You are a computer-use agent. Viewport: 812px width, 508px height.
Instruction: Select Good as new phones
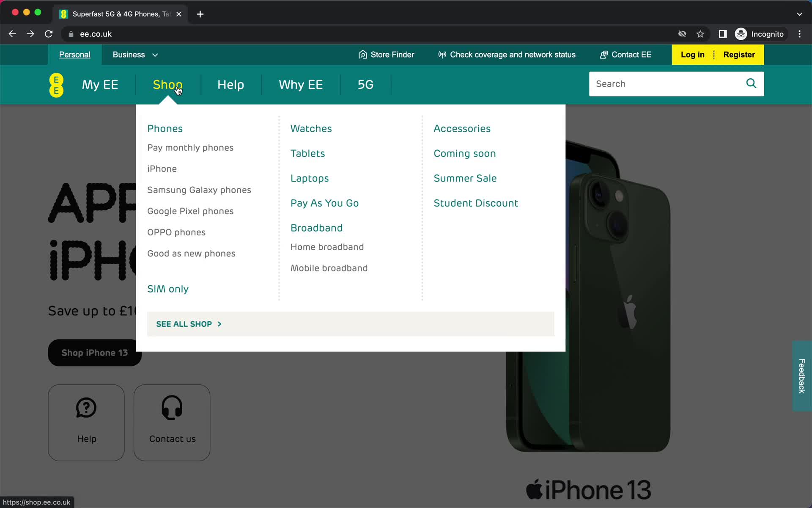point(191,254)
